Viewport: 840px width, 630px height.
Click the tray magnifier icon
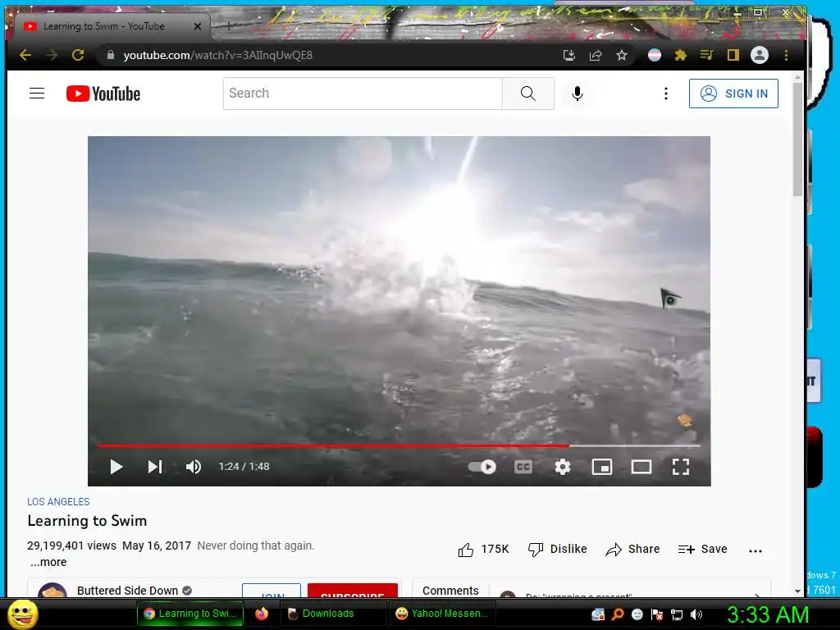[617, 614]
